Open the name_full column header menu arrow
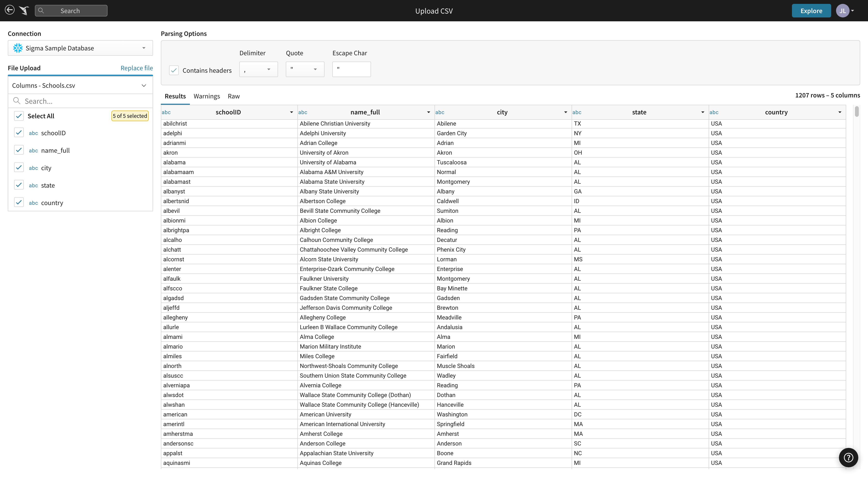The width and height of the screenshot is (868, 477). [429, 112]
